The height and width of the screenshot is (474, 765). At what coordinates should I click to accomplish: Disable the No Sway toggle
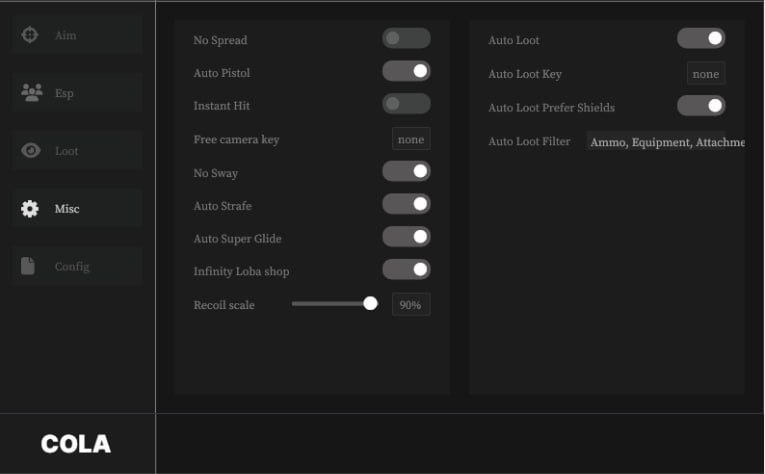(x=406, y=172)
